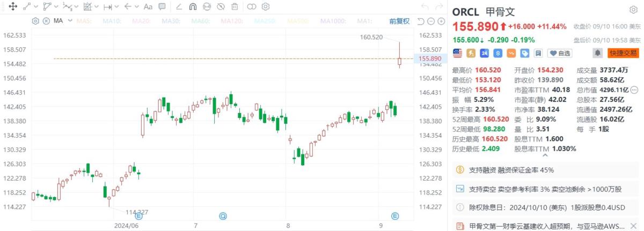The height and width of the screenshot is (231, 644).
Task: Toggle lock on drawings
Action: tap(207, 6)
